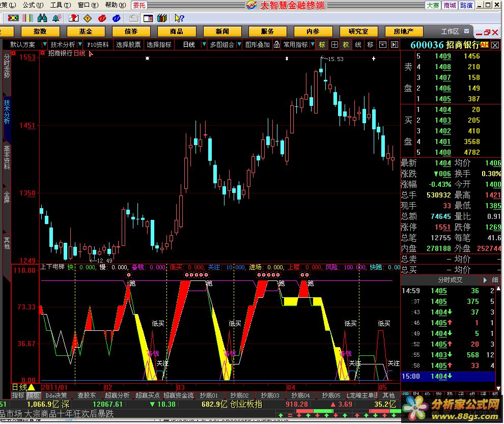Screen dimensions: 504x424
Task: Click the lock icon beside 图形叠加
Action: click(276, 45)
